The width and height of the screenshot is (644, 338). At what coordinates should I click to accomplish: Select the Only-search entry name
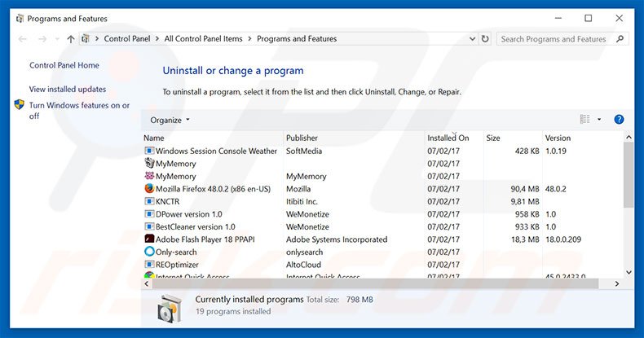coord(176,252)
